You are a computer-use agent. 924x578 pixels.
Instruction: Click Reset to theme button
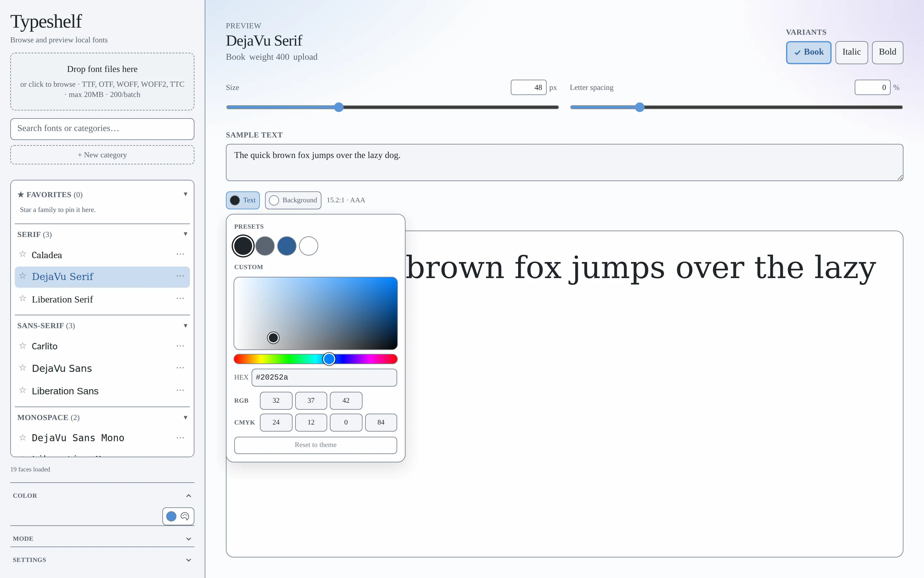pos(316,445)
